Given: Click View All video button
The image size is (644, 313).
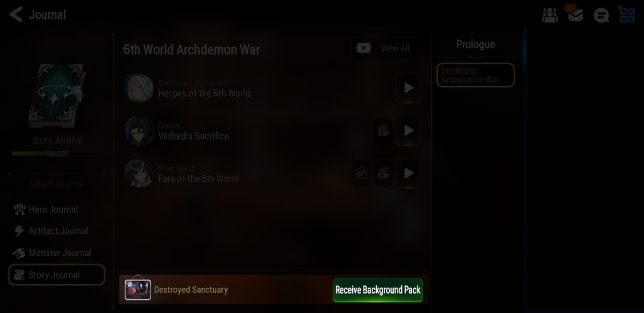Looking at the screenshot, I should coord(386,48).
